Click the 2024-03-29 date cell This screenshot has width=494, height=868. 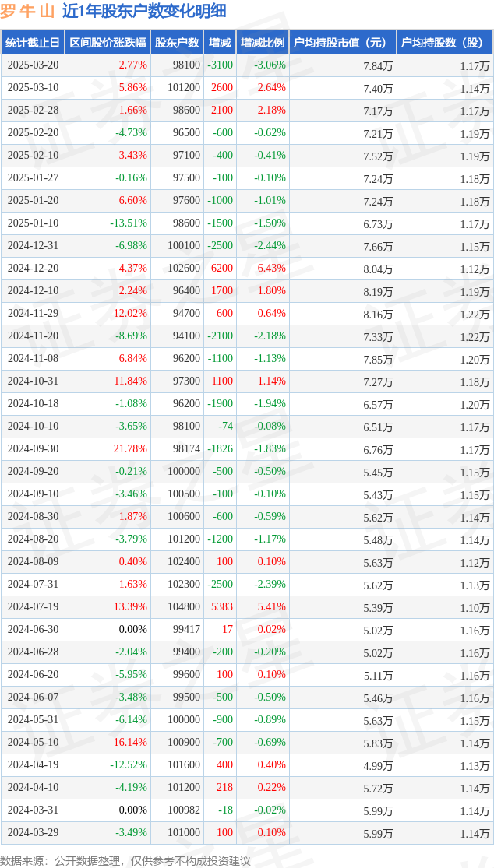pyautogui.click(x=33, y=833)
